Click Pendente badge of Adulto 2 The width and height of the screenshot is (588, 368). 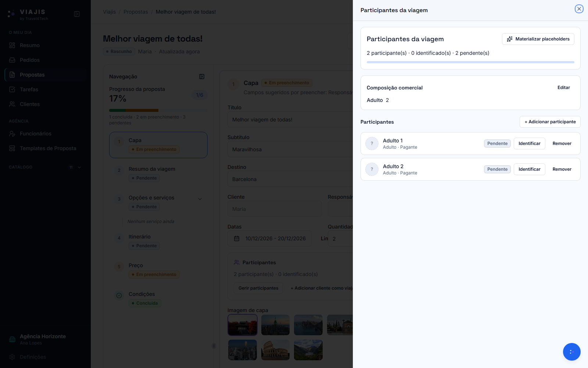click(x=497, y=169)
